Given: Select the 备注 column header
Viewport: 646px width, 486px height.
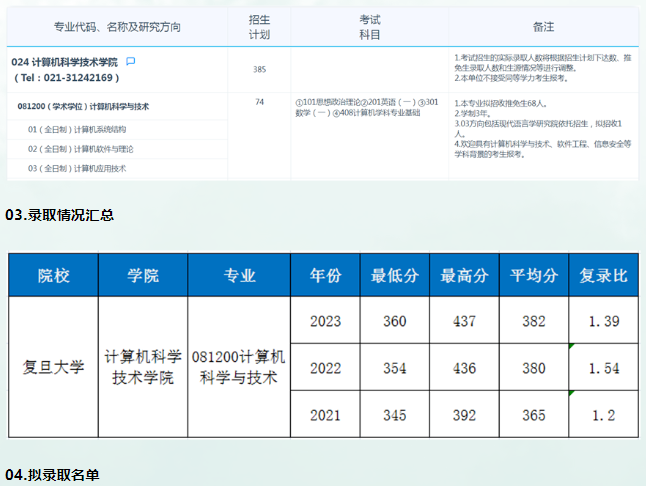Looking at the screenshot, I should (543, 27).
